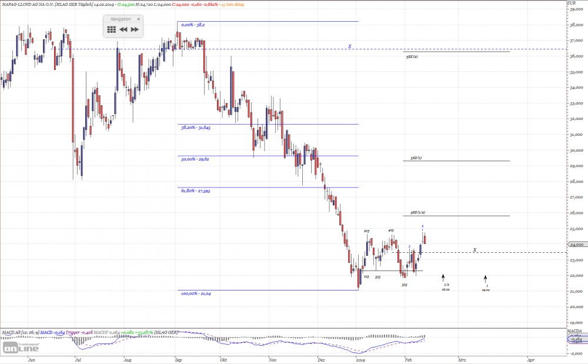The width and height of the screenshot is (588, 364).
Task: Select the Fibonacci label '61,80% - 27,595'
Action: [x=196, y=191]
